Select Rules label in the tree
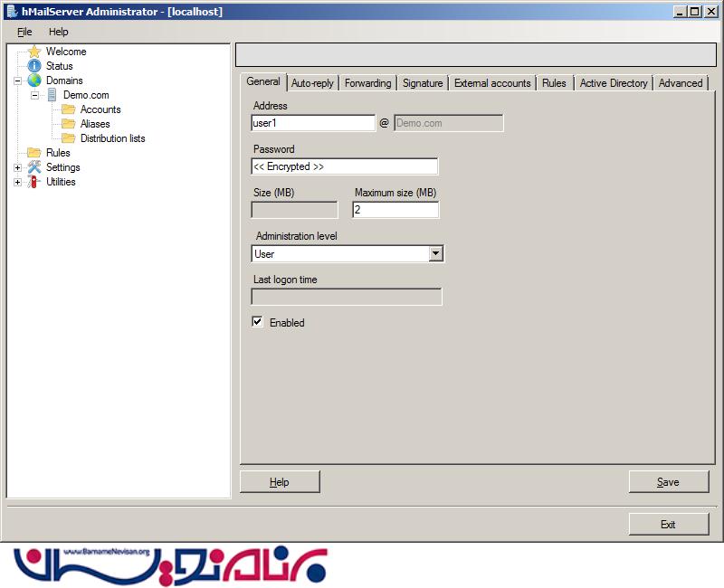Viewport: 724px width, 588px height. point(58,152)
